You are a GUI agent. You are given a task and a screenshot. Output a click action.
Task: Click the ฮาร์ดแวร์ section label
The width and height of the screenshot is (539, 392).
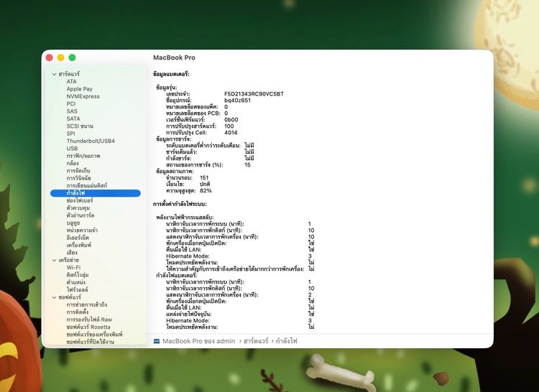[x=69, y=74]
